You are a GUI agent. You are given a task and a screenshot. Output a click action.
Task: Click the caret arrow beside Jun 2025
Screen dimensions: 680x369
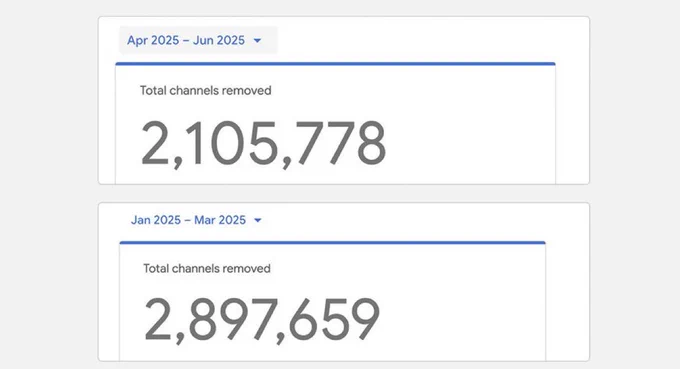click(258, 41)
